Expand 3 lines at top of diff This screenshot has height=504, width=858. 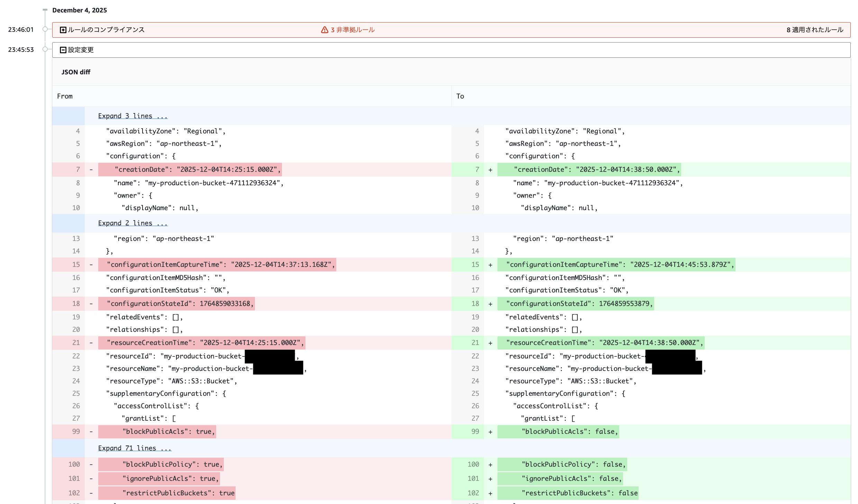(133, 116)
